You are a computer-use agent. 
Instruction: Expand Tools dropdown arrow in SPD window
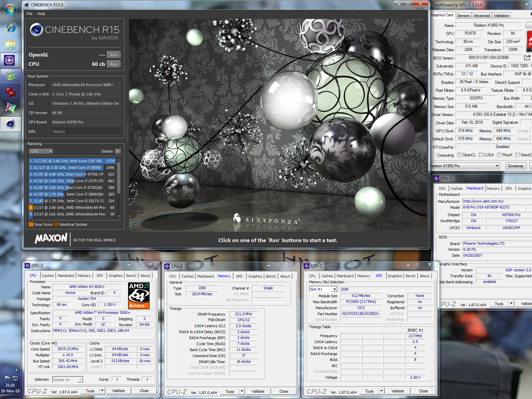pyautogui.click(x=382, y=391)
